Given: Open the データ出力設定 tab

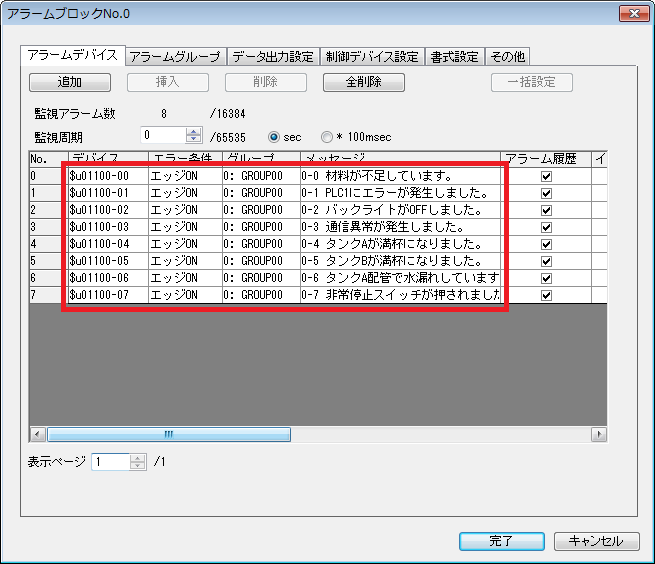Looking at the screenshot, I should (272, 56).
